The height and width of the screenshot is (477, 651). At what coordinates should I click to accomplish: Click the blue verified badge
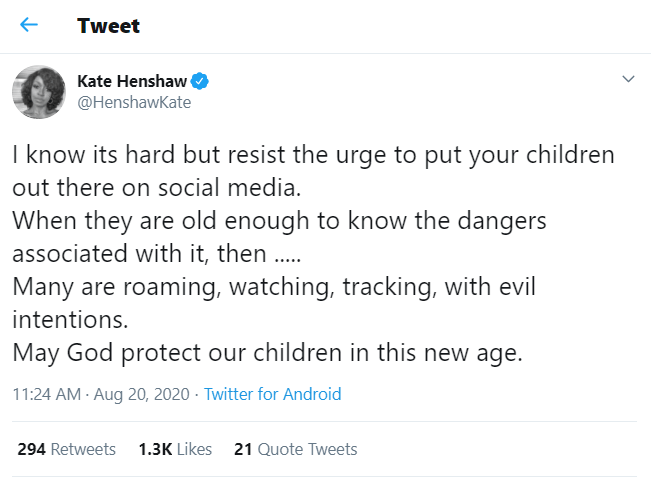[200, 81]
